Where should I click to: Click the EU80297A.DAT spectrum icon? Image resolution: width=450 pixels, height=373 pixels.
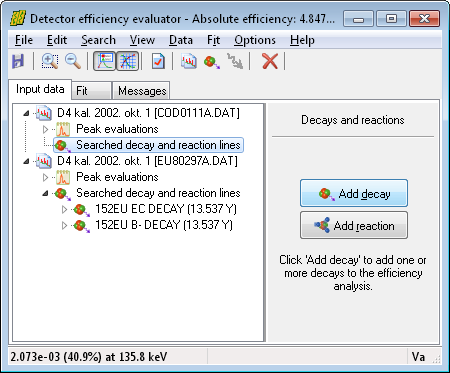[44, 161]
